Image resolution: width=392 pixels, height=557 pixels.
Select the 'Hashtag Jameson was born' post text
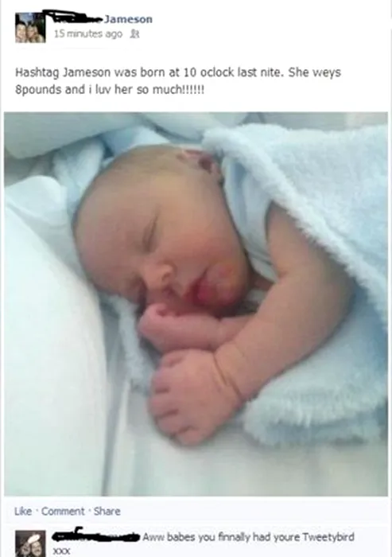pyautogui.click(x=178, y=80)
